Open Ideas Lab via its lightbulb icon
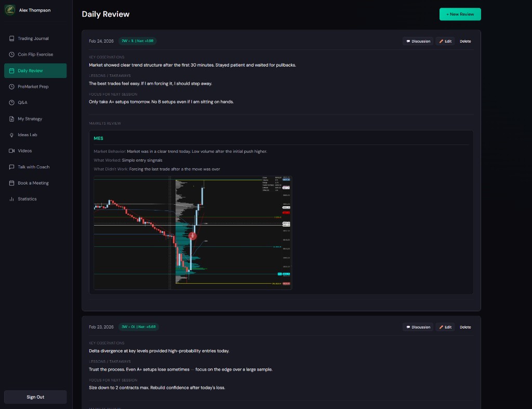532x409 pixels. coord(11,135)
